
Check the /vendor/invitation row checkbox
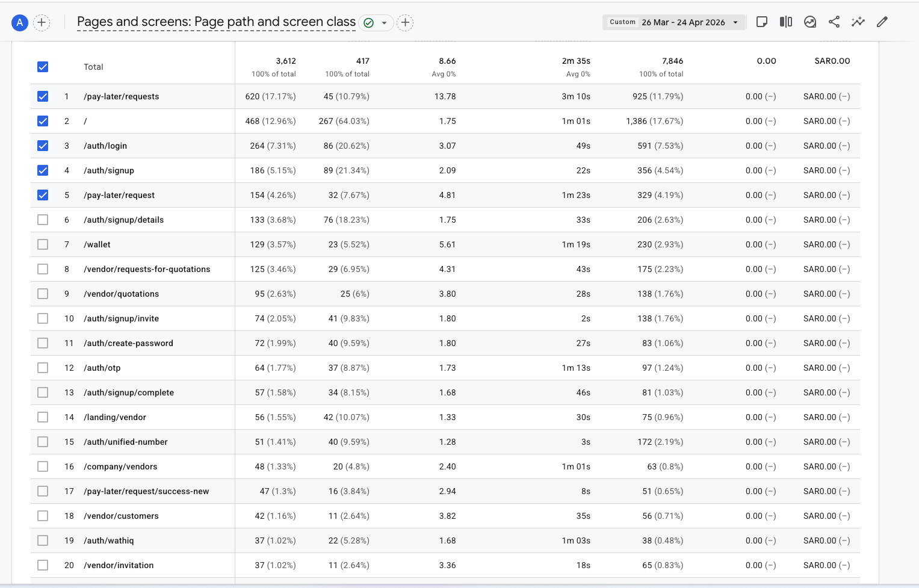click(x=43, y=565)
